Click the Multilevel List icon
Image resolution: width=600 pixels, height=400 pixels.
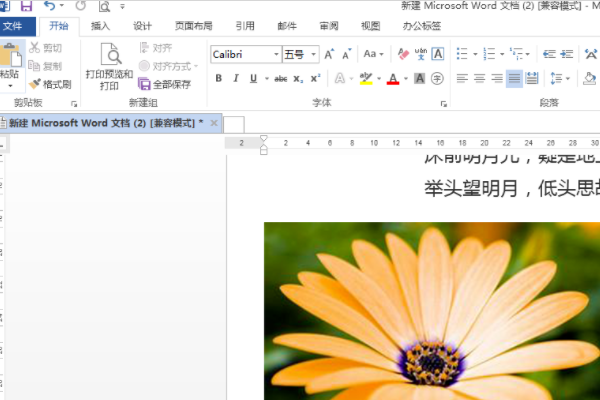pyautogui.click(x=516, y=54)
